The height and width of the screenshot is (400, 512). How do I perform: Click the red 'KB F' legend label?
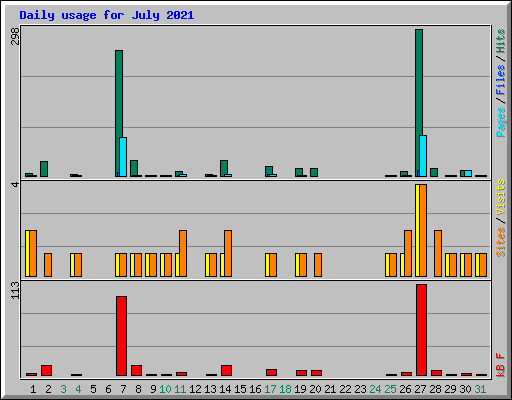pos(500,365)
